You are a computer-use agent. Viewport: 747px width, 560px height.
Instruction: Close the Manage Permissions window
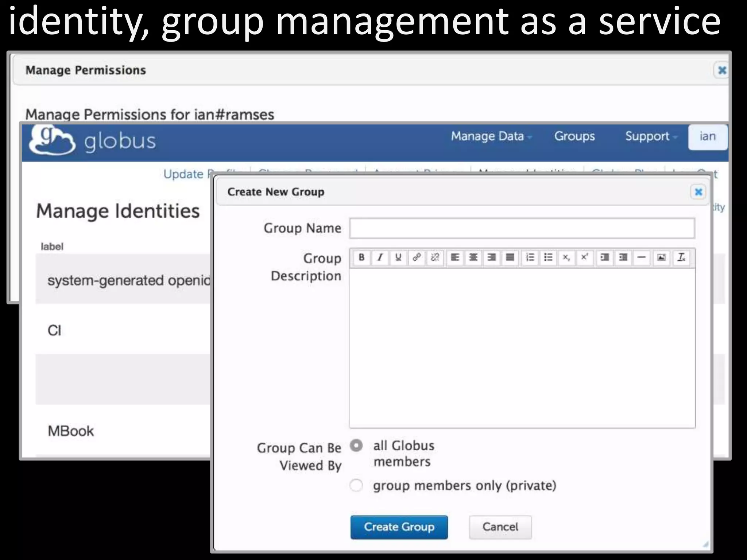[722, 70]
